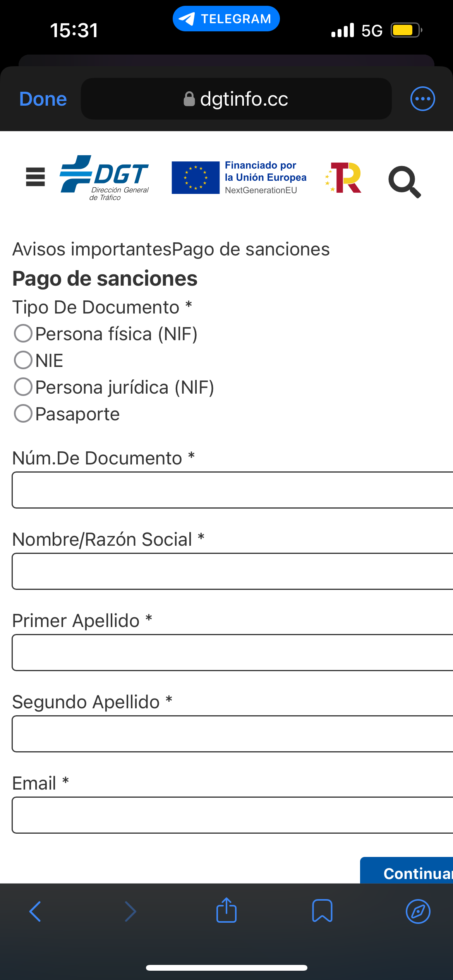This screenshot has height=980, width=453.
Task: Tap the España Puede recovery plan logo
Action: (x=343, y=178)
